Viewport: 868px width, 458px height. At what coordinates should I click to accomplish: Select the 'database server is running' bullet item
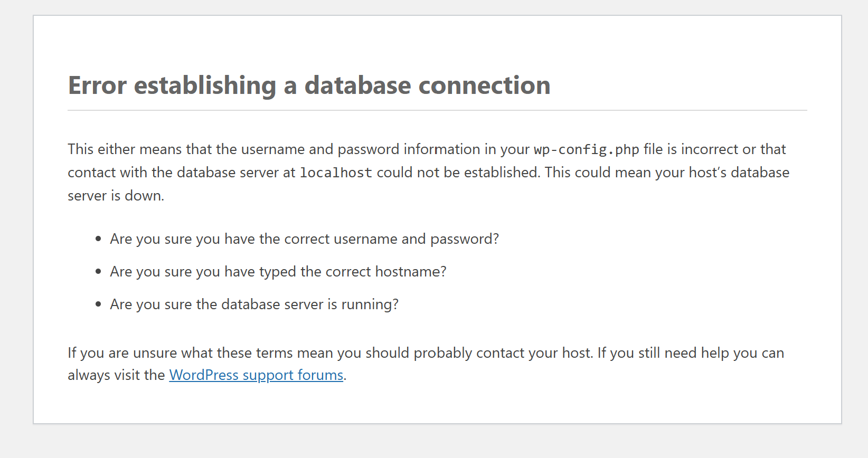tap(254, 304)
